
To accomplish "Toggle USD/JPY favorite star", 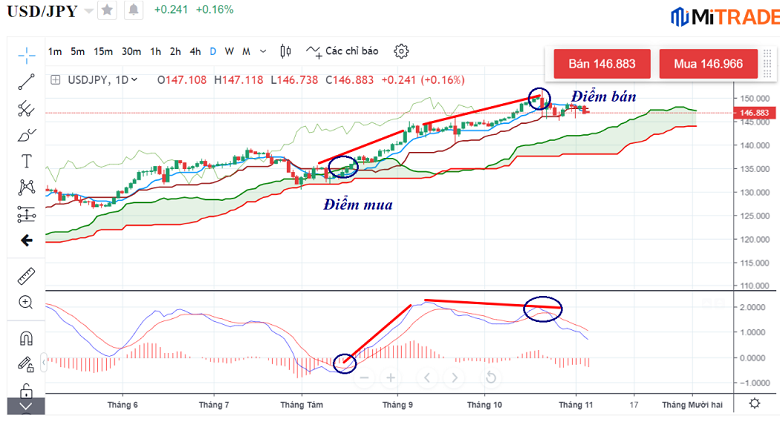I will [x=109, y=11].
